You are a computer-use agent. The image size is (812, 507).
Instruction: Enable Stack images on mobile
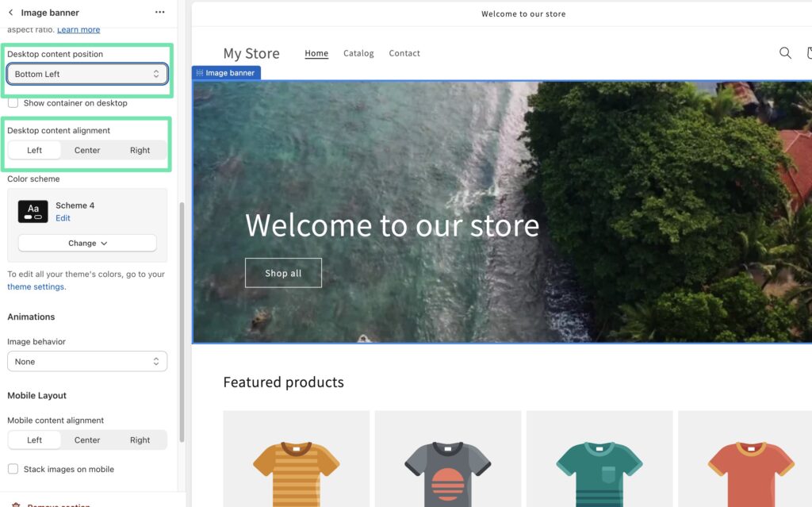tap(13, 469)
